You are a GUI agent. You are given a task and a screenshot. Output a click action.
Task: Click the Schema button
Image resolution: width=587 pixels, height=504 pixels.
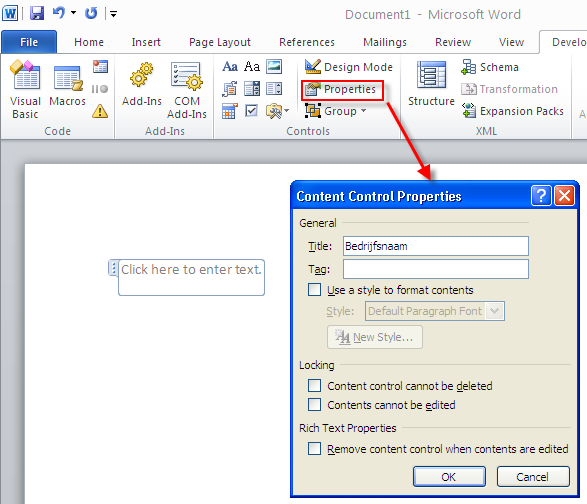point(490,67)
